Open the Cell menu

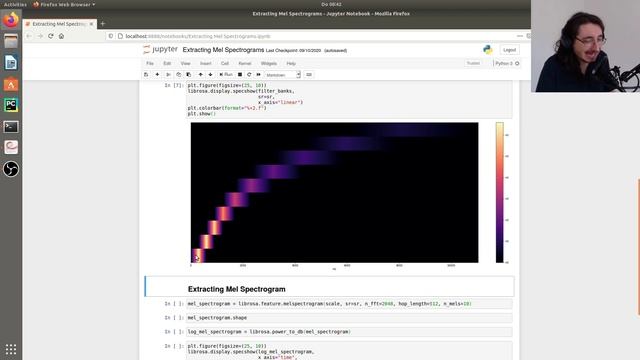225,64
